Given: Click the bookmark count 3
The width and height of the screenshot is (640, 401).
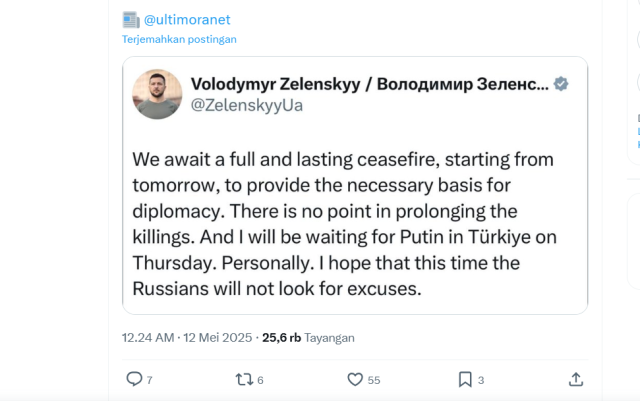Looking at the screenshot, I should (x=481, y=380).
